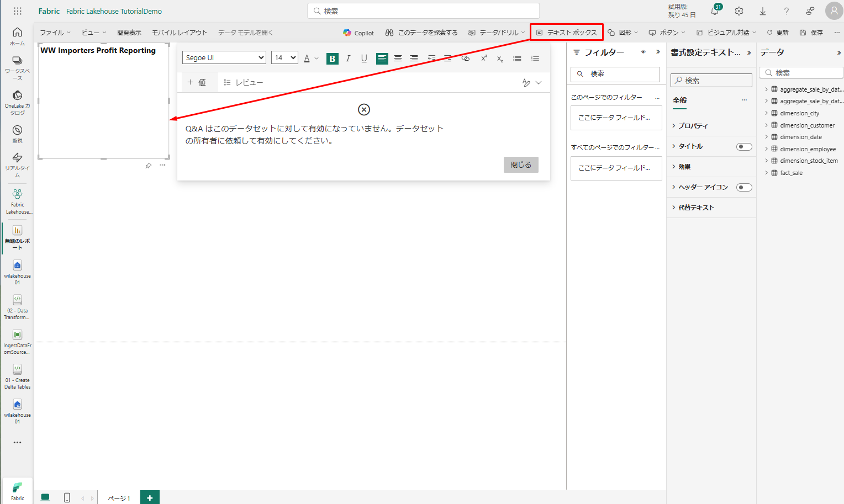Dismiss the Q&A error with the X icon
844x504 pixels.
coord(364,109)
